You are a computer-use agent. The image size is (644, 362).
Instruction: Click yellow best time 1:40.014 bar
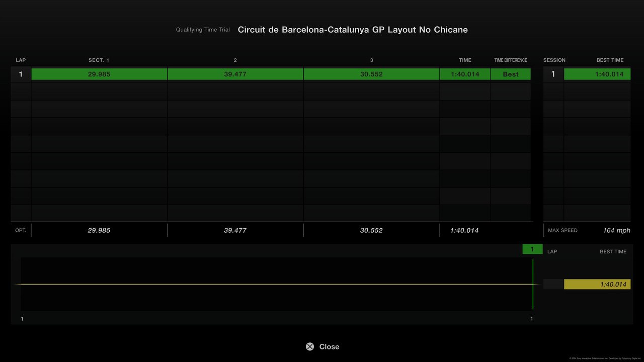[x=597, y=285]
